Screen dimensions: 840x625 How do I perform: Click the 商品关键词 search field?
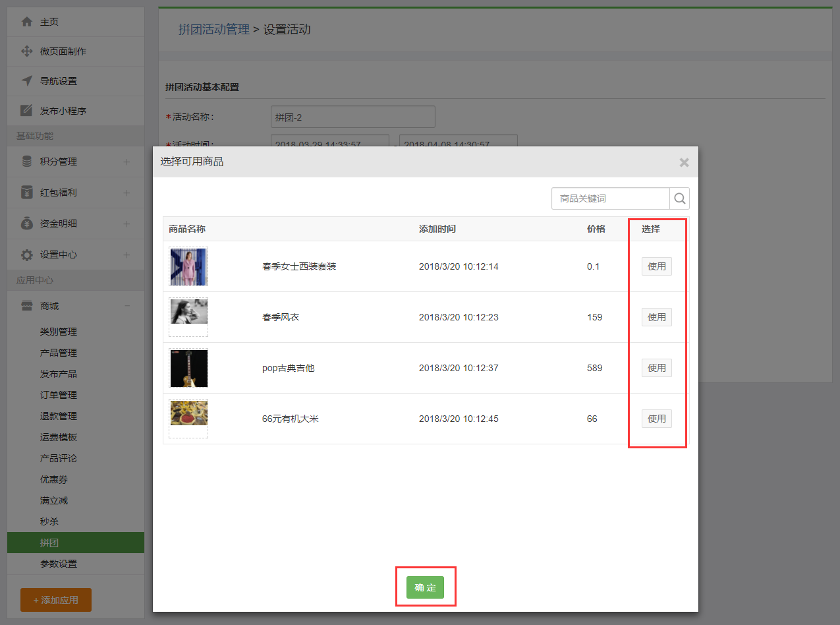[611, 198]
